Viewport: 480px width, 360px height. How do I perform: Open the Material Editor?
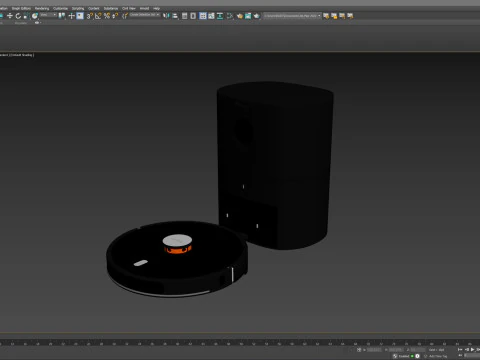tap(230, 16)
